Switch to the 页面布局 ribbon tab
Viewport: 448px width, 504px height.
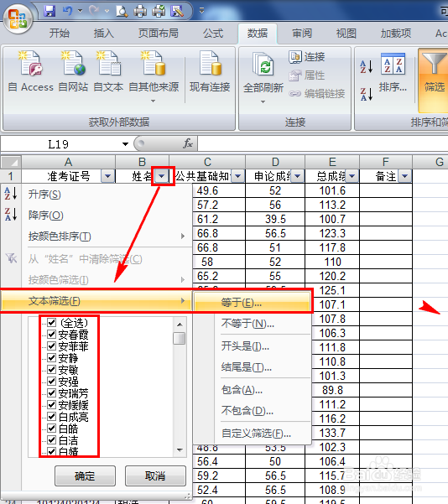pyautogui.click(x=159, y=33)
